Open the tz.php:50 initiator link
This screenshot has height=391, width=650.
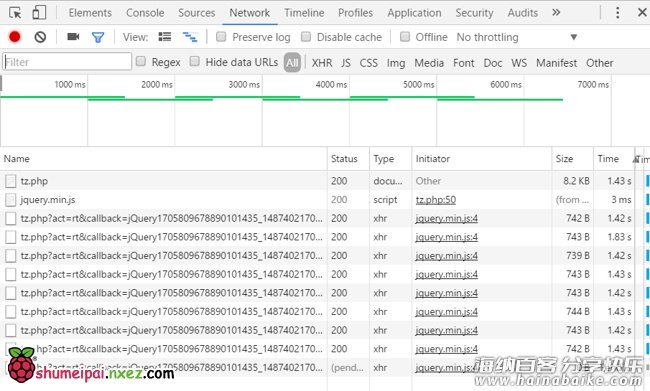tap(436, 200)
